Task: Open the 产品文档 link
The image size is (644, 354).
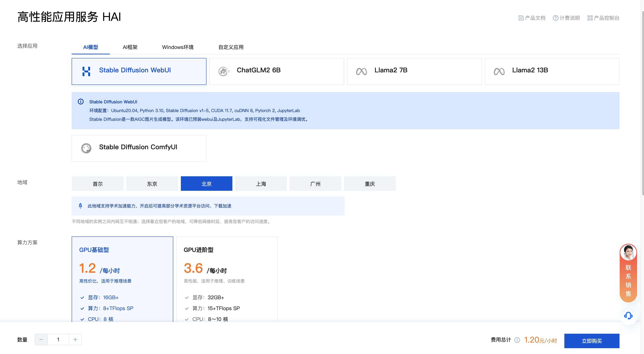Action: [x=532, y=18]
